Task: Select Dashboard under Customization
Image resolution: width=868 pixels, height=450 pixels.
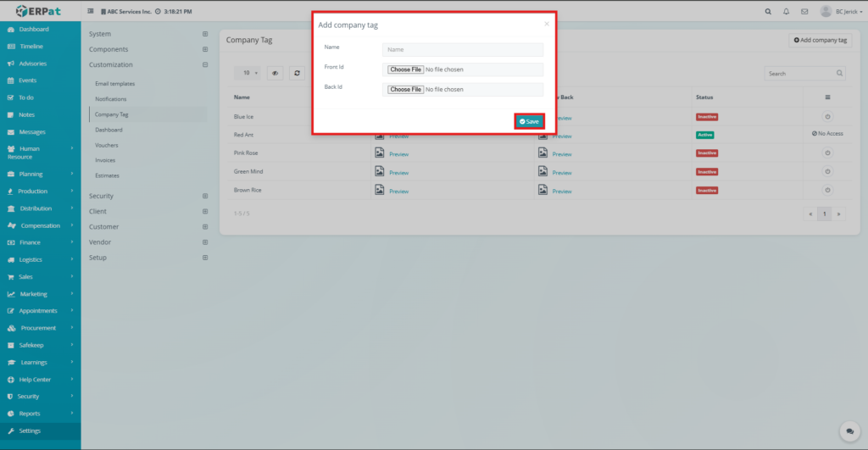Action: click(x=108, y=130)
